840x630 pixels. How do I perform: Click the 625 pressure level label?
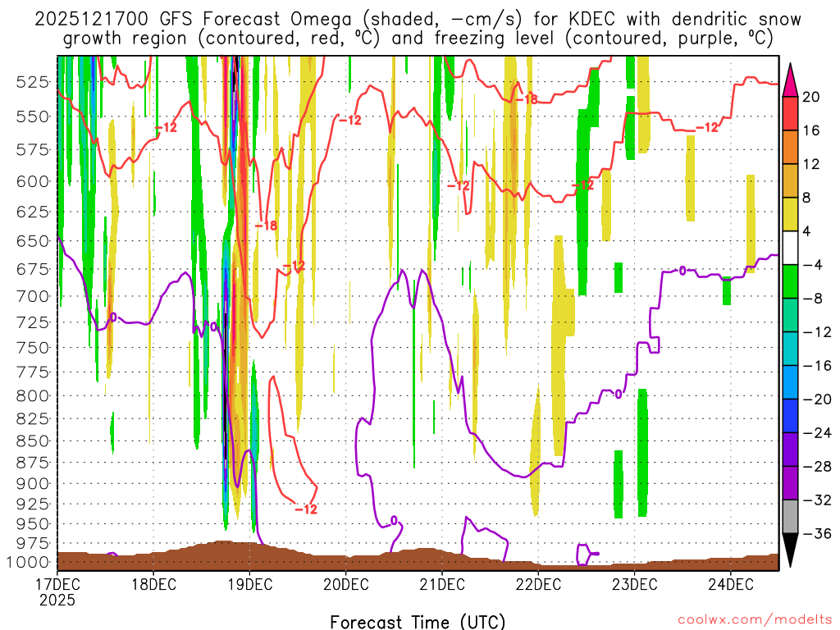[x=32, y=212]
